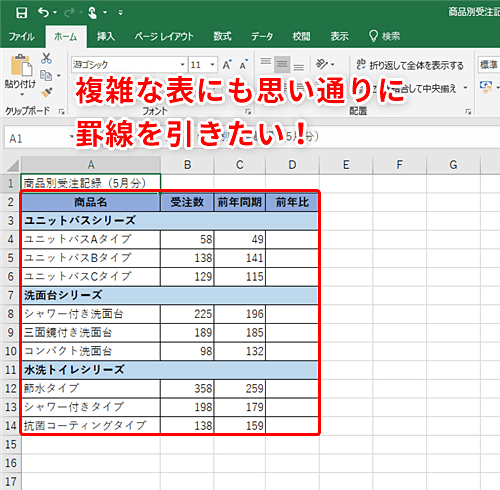Screen dimensions: 500x490
Task: Select column G header
Action: coord(453,165)
